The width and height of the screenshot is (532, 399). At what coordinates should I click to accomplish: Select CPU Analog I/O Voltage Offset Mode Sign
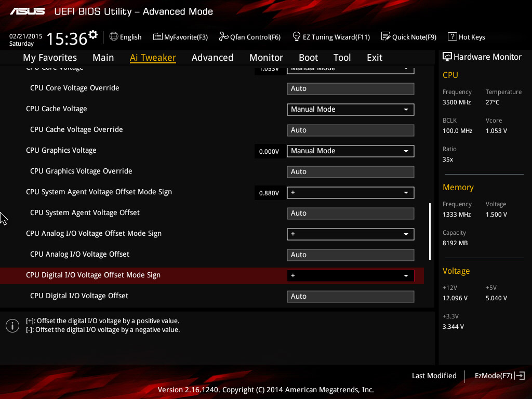94,233
